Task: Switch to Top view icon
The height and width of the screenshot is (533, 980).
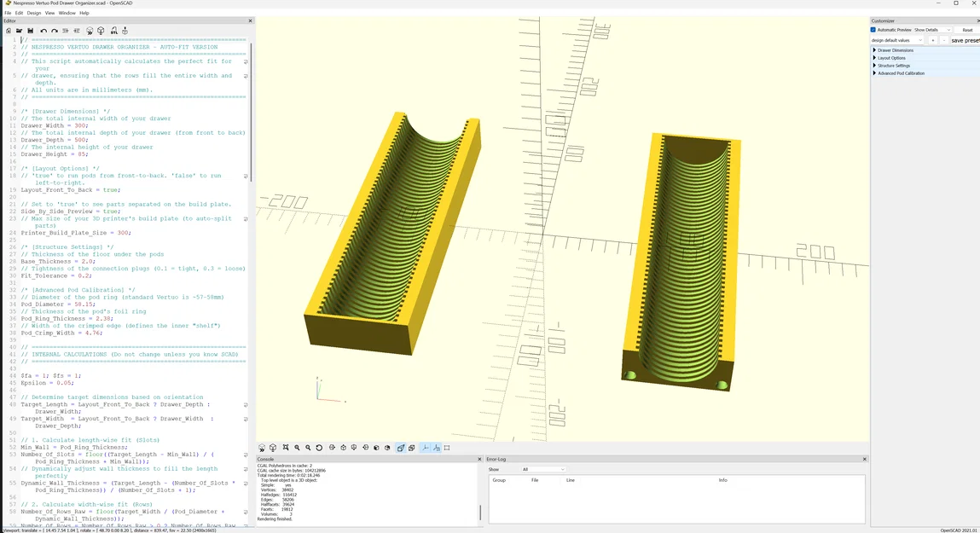Action: point(343,448)
